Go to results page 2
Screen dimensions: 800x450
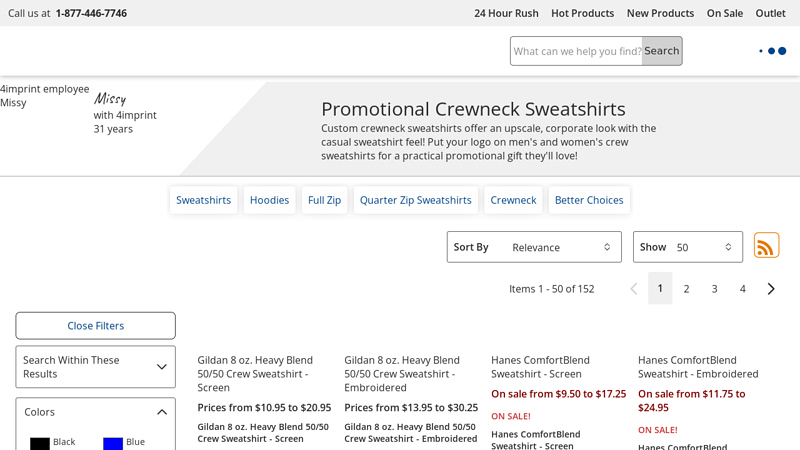686,289
